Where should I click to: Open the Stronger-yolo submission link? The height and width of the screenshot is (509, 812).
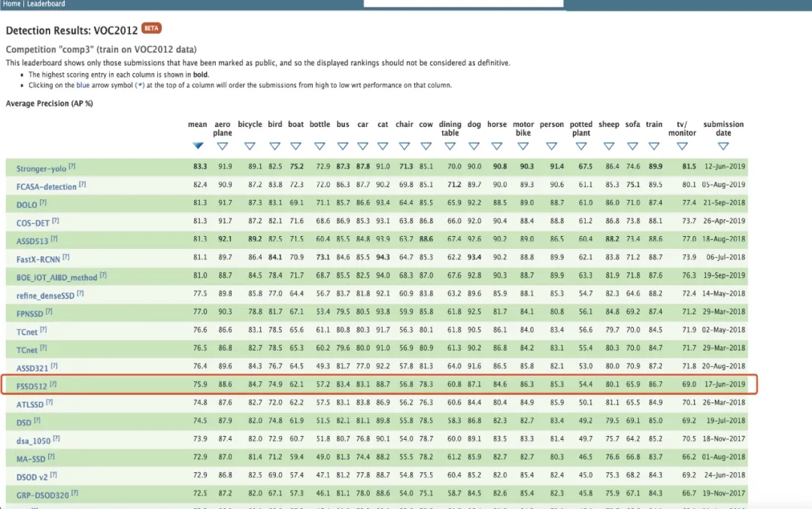click(41, 168)
